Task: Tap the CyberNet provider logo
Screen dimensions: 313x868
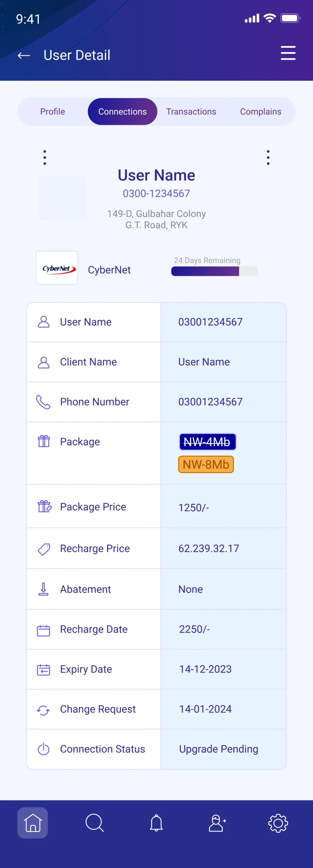Action: click(x=57, y=268)
